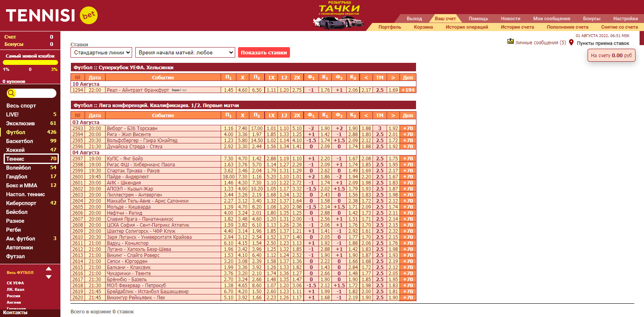Click the Tennisi bet logo
This screenshot has height=317, width=644.
point(52,15)
